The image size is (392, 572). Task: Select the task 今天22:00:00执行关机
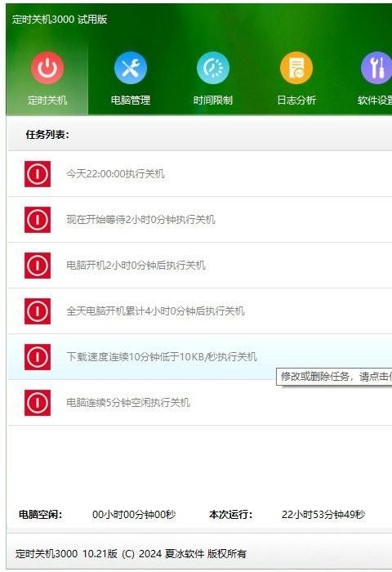coord(200,174)
